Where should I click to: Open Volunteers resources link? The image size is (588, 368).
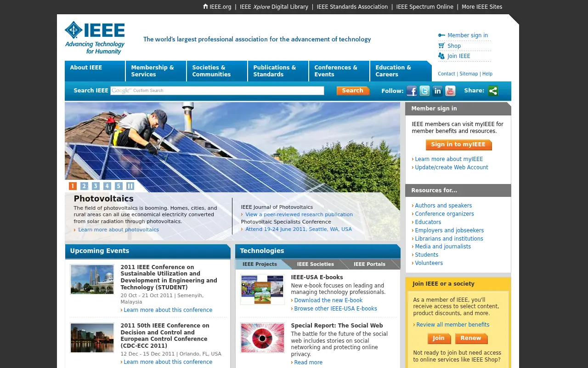(x=429, y=263)
